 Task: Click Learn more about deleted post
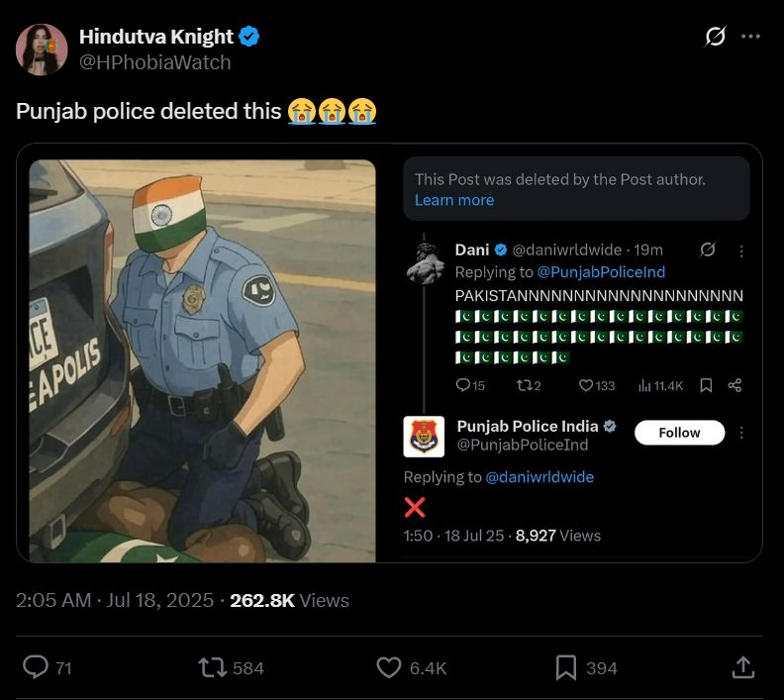(454, 200)
